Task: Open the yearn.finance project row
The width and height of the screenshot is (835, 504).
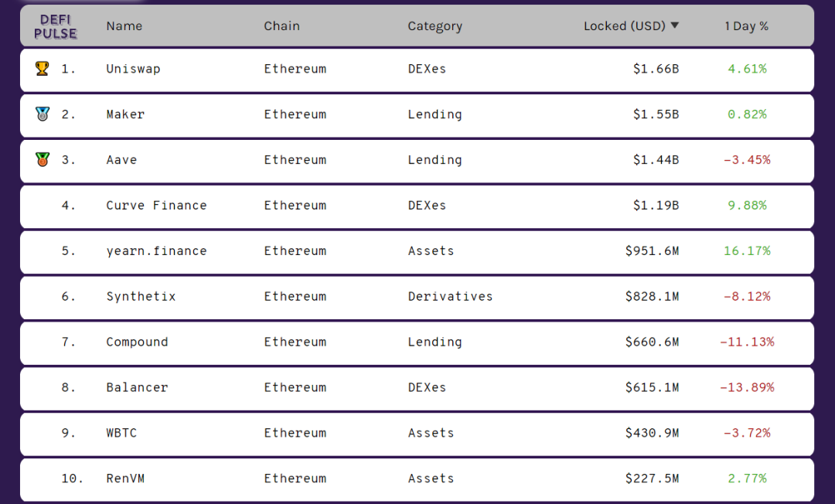Action: tap(156, 251)
